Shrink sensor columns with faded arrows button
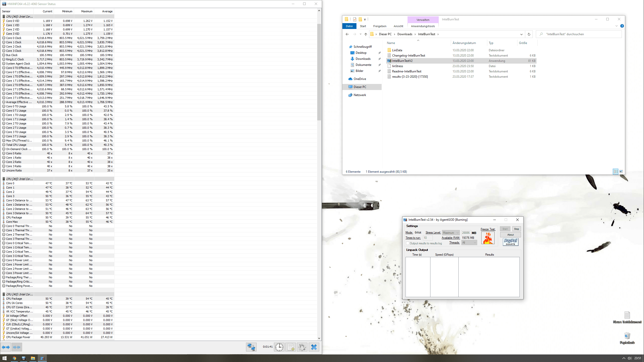The width and height of the screenshot is (644, 362). click(17, 347)
